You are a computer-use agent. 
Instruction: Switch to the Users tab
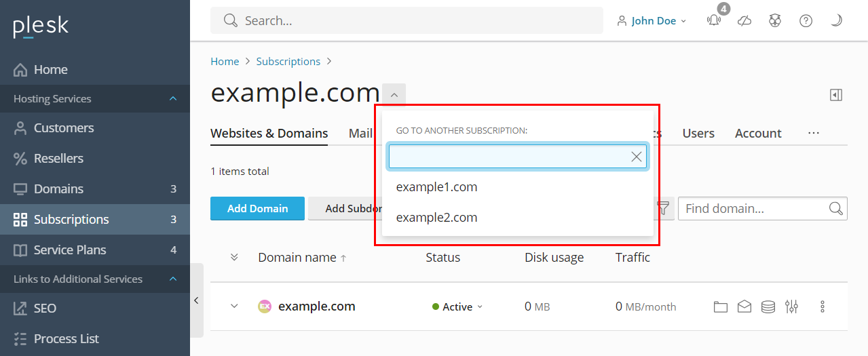pos(698,134)
